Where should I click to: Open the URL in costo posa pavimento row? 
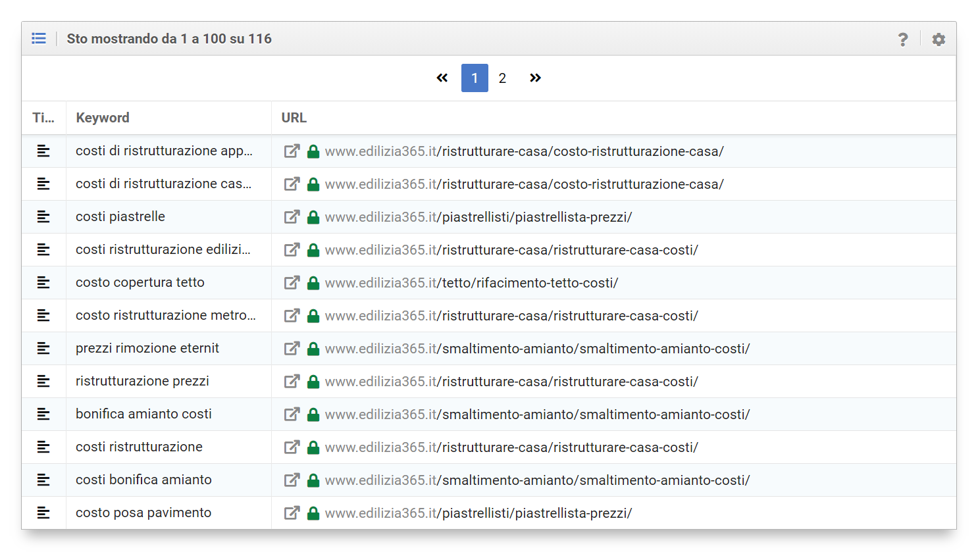pyautogui.click(x=478, y=513)
